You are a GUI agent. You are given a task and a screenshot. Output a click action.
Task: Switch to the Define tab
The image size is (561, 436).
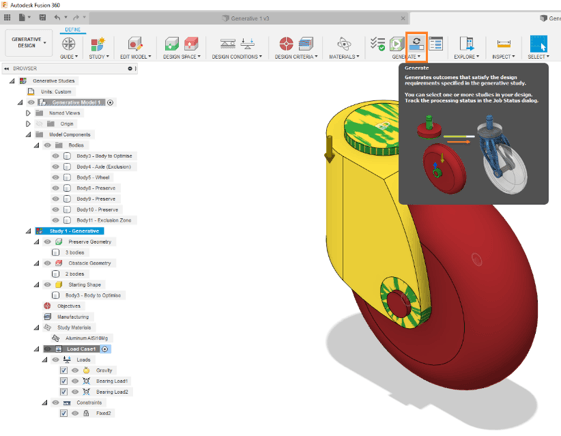(x=73, y=30)
